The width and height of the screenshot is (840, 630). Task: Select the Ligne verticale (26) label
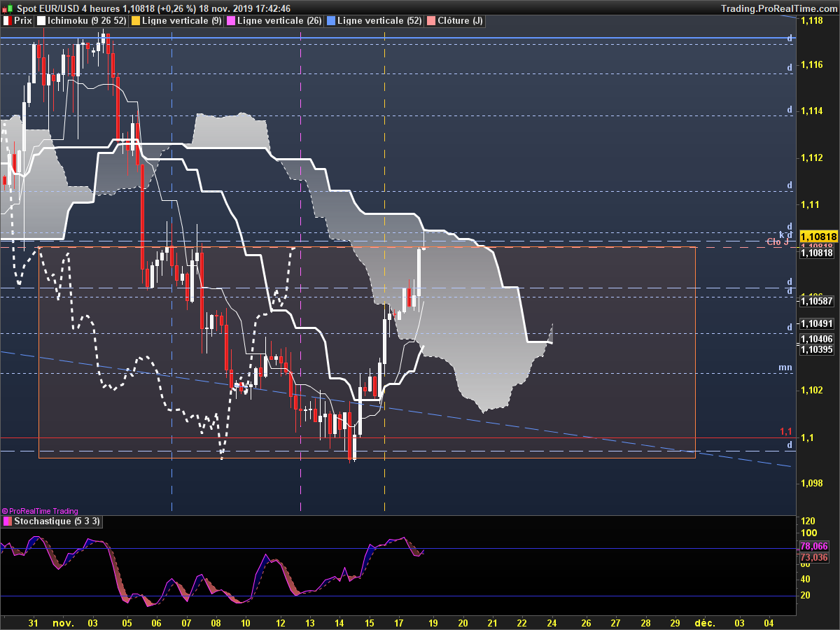280,21
